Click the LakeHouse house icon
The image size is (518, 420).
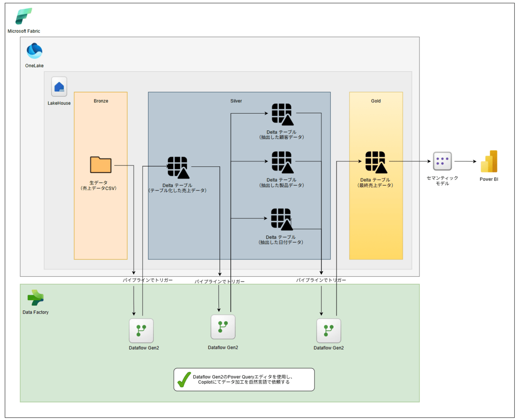tap(59, 87)
